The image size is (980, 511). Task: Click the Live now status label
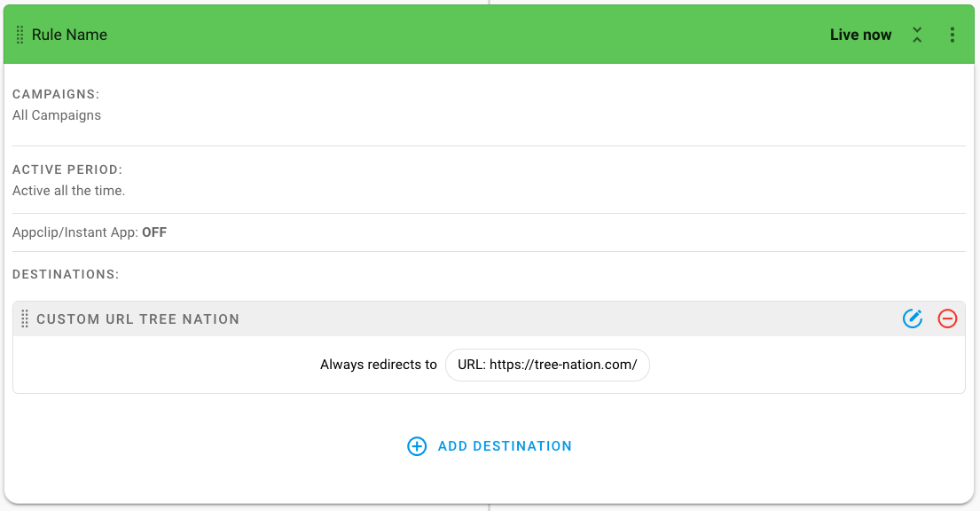tap(860, 35)
